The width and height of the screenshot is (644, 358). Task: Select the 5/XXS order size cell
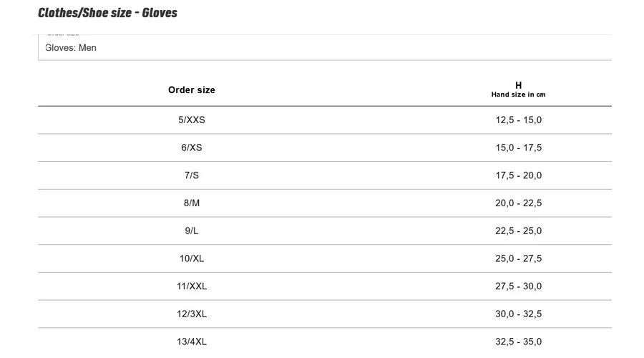click(x=191, y=120)
